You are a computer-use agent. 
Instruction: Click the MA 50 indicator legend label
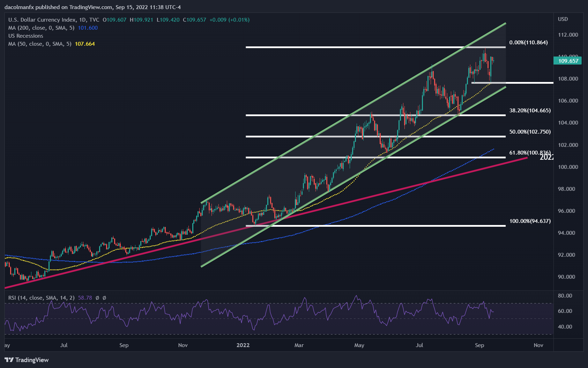(40, 44)
